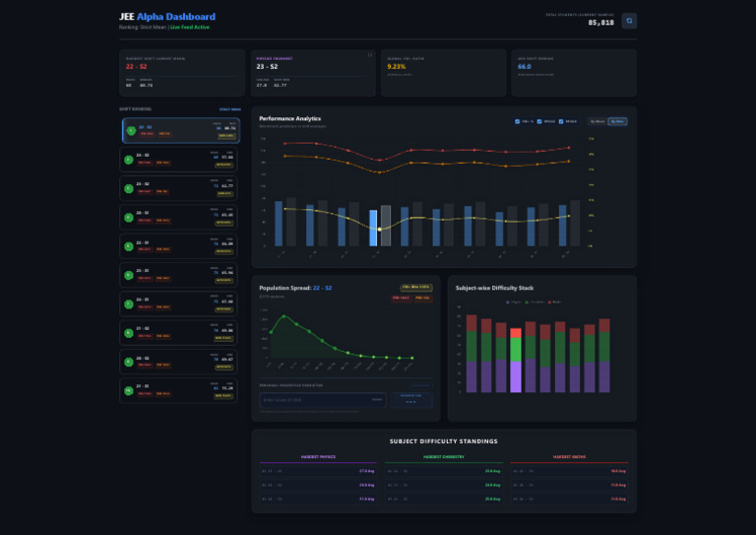Click the Hardest Physics row showing 31.0 Avg

tap(318, 499)
